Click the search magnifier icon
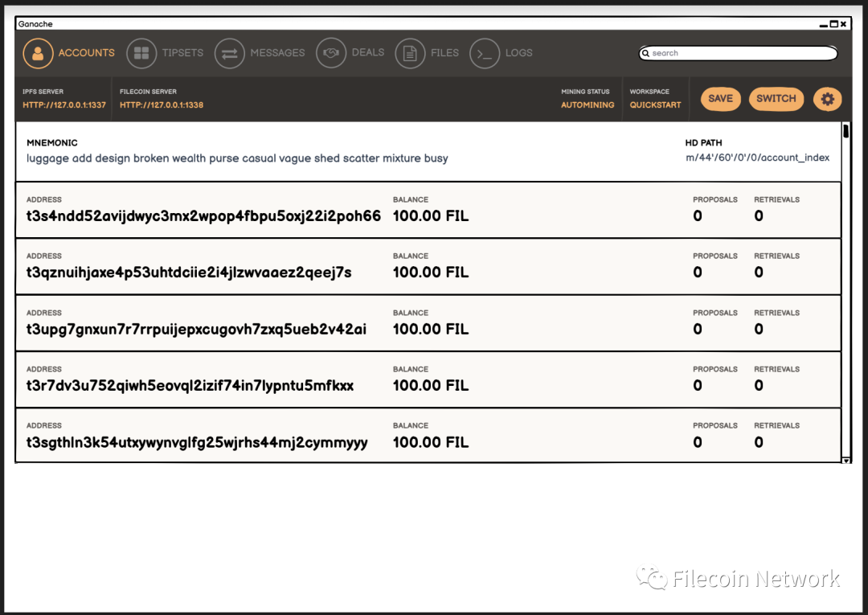Viewport: 868px width, 615px height. click(645, 53)
